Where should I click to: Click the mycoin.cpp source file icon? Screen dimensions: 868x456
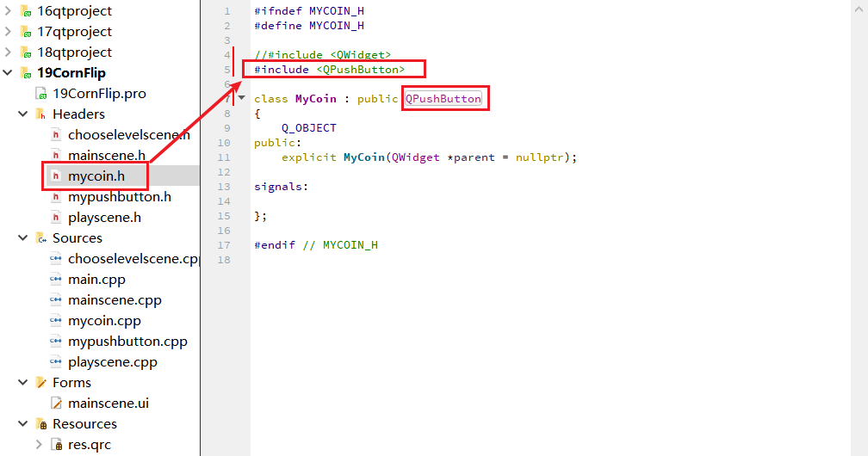tap(56, 320)
